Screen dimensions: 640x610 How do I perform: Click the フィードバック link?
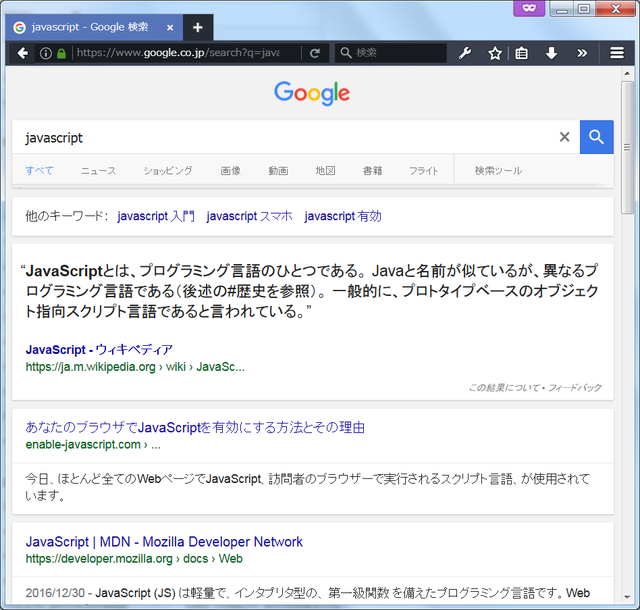[x=574, y=387]
